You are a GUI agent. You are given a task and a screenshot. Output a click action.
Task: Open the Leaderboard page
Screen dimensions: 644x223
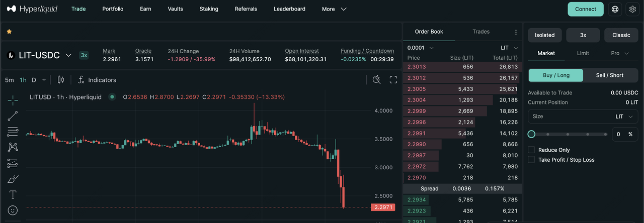pyautogui.click(x=289, y=9)
